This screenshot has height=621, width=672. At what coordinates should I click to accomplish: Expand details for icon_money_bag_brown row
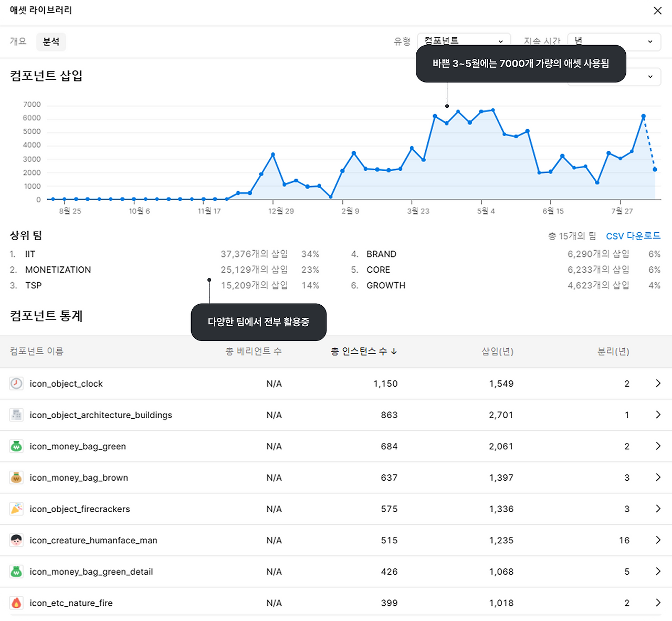click(658, 478)
